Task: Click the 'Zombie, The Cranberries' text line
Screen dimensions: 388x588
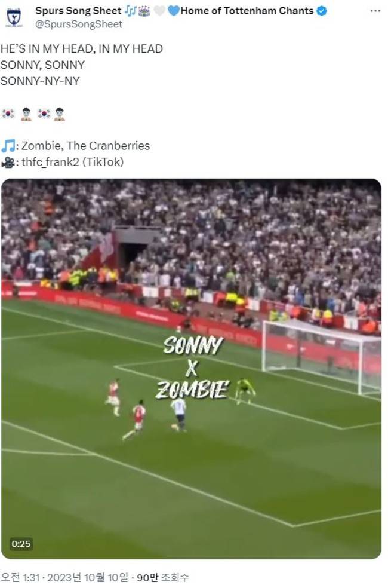Action: click(x=85, y=146)
